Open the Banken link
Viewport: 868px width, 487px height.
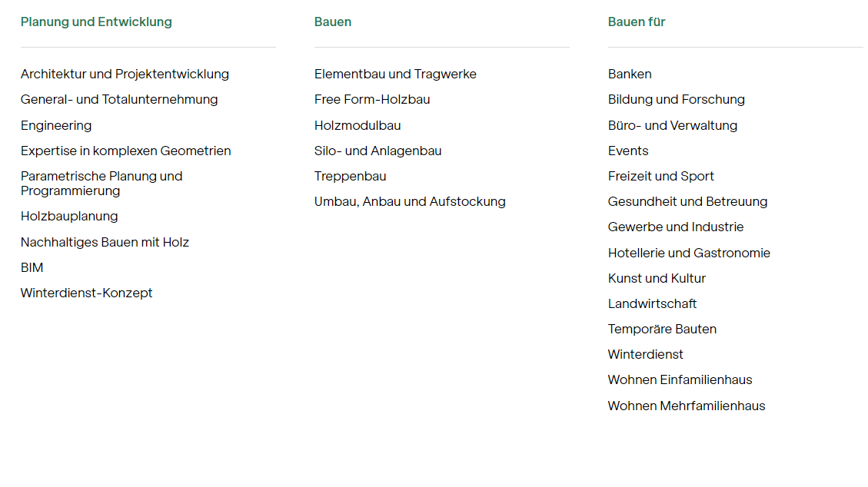point(630,75)
